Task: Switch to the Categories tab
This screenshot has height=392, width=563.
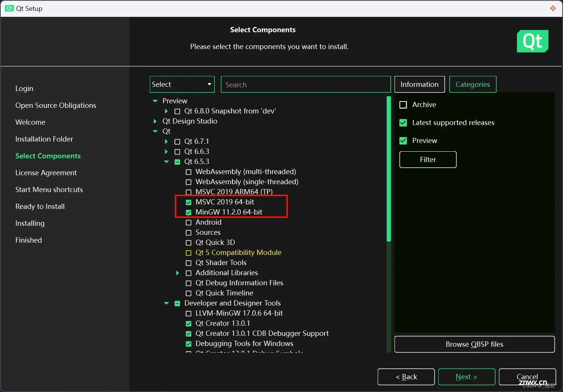Action: coord(473,84)
